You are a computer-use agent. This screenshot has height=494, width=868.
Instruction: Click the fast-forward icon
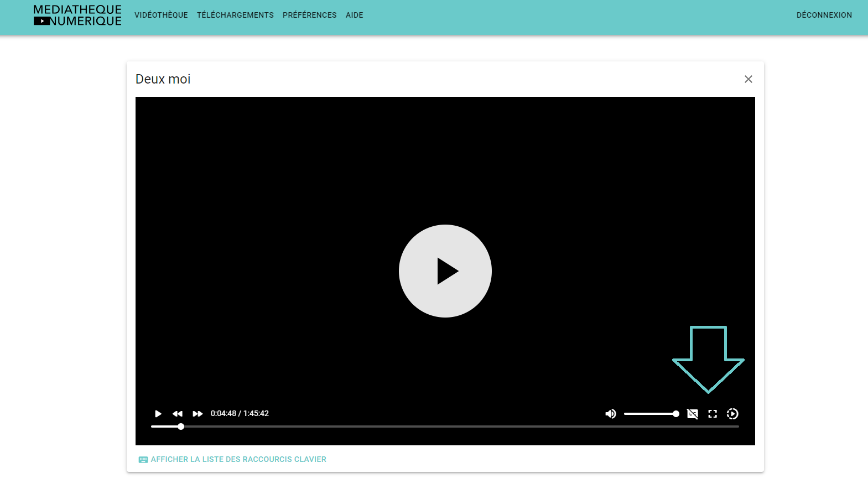click(x=197, y=414)
